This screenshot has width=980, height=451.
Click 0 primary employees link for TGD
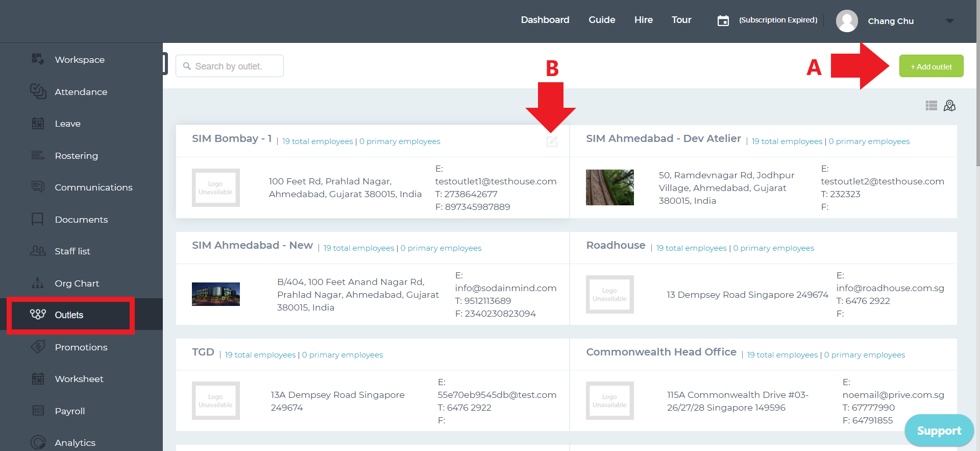342,355
